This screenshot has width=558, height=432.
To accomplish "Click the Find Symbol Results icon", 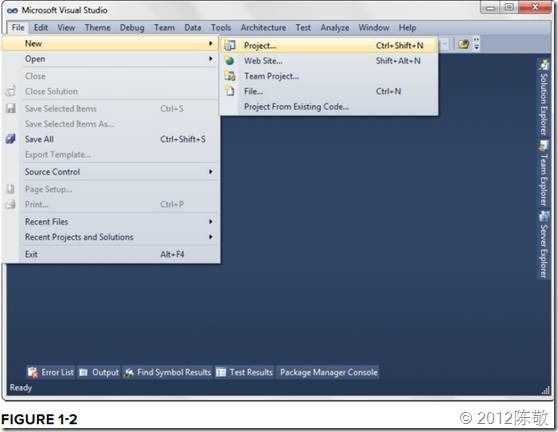I will click(x=129, y=372).
